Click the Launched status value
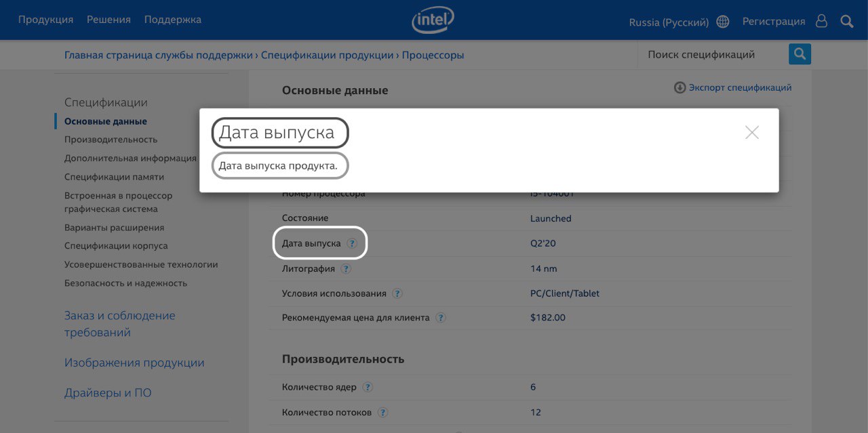This screenshot has width=868, height=433. (551, 218)
